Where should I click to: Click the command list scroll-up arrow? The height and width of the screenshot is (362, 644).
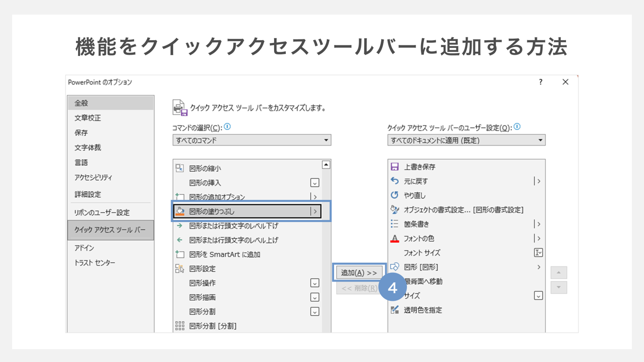[326, 165]
